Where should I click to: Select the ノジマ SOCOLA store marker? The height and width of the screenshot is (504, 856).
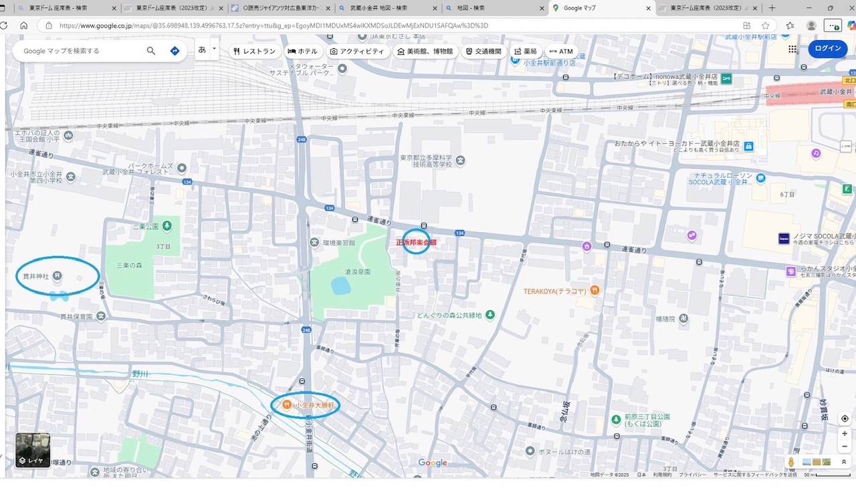coord(784,238)
